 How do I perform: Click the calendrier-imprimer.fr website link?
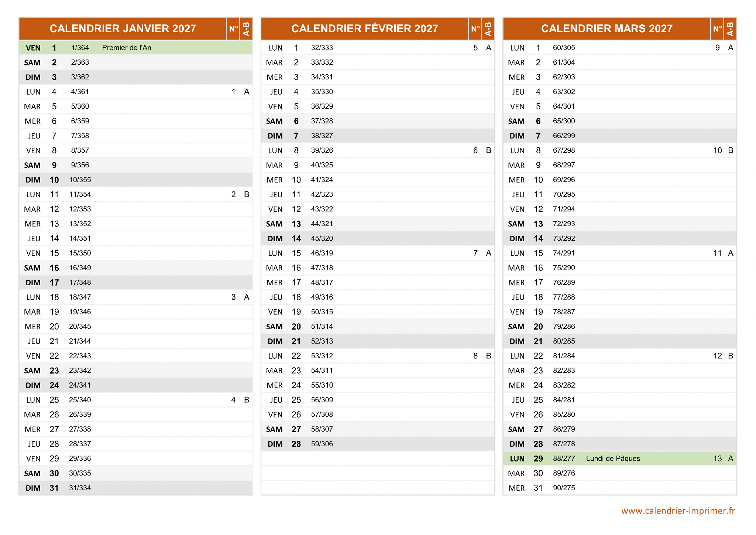coord(678,511)
